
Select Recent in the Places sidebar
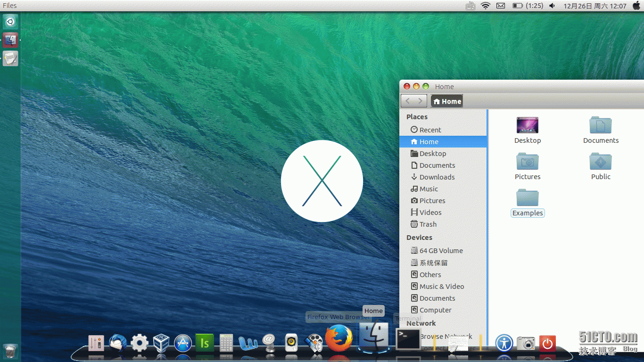pyautogui.click(x=443, y=130)
